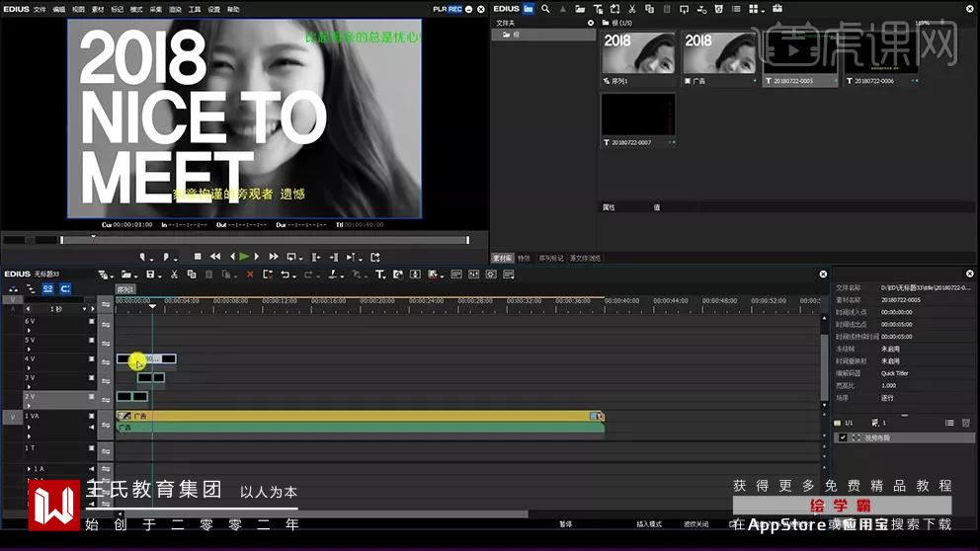Click the rewind button in player controls
The image size is (980, 551).
(215, 257)
